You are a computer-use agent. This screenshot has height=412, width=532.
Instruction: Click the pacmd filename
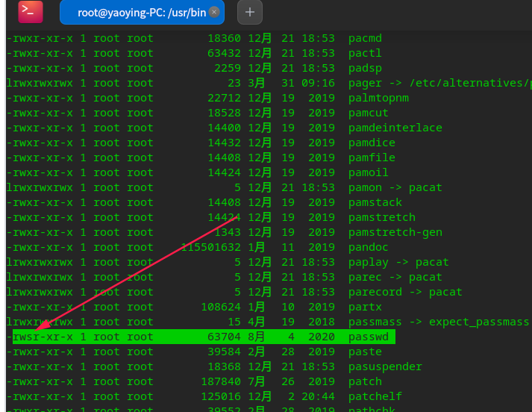coord(365,38)
